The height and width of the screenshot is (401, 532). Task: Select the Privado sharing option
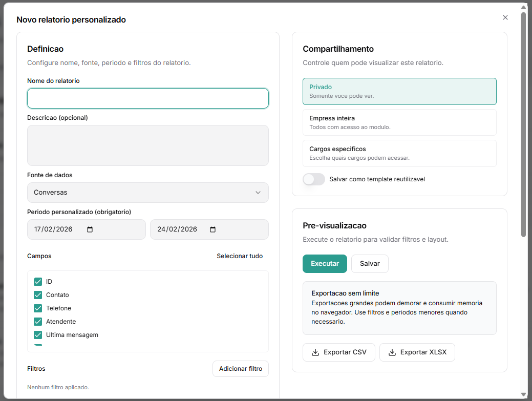pyautogui.click(x=399, y=91)
